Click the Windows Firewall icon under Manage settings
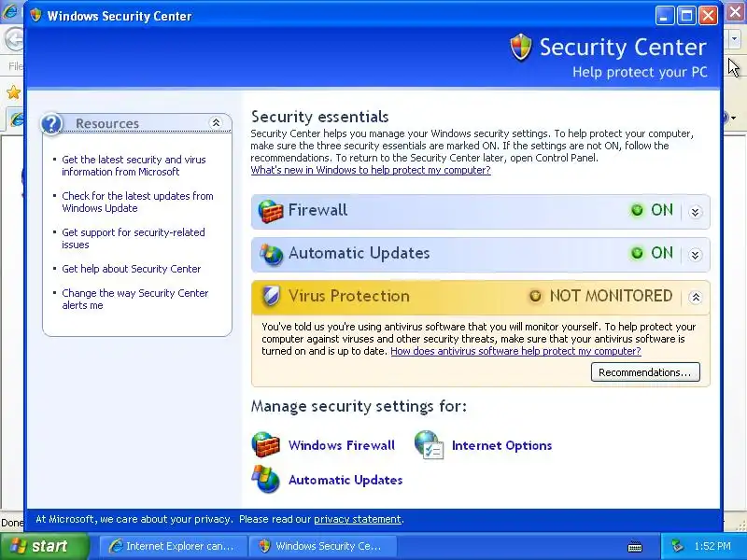The width and height of the screenshot is (747, 560). 266,445
